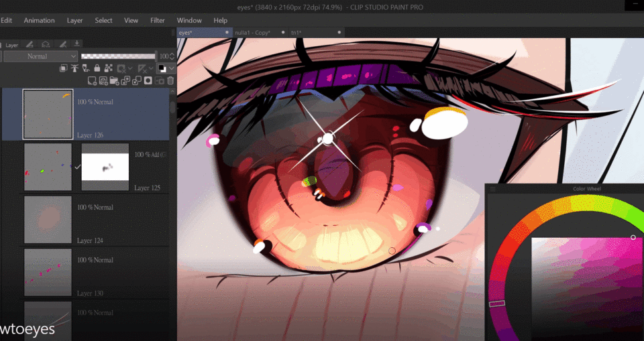Viewport: 644px width, 341px height.
Task: Close the nulla1 - Copy* tab via its dot
Action: tap(283, 32)
